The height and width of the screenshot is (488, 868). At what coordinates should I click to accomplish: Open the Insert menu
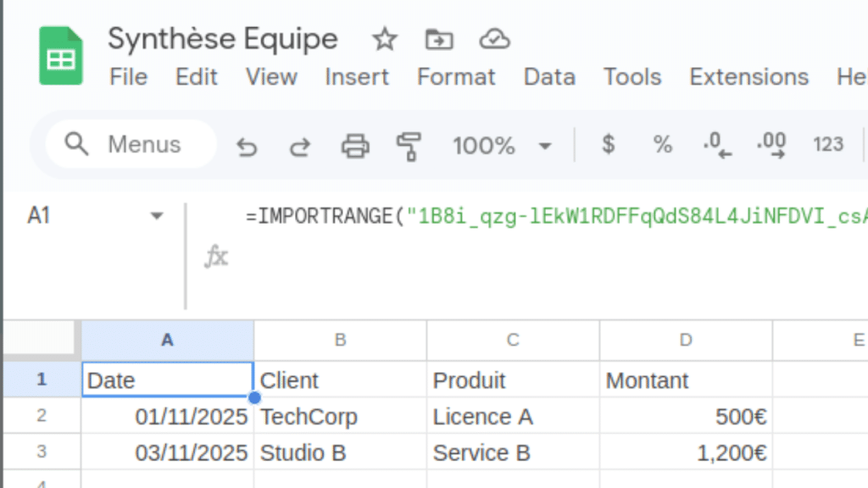point(357,77)
